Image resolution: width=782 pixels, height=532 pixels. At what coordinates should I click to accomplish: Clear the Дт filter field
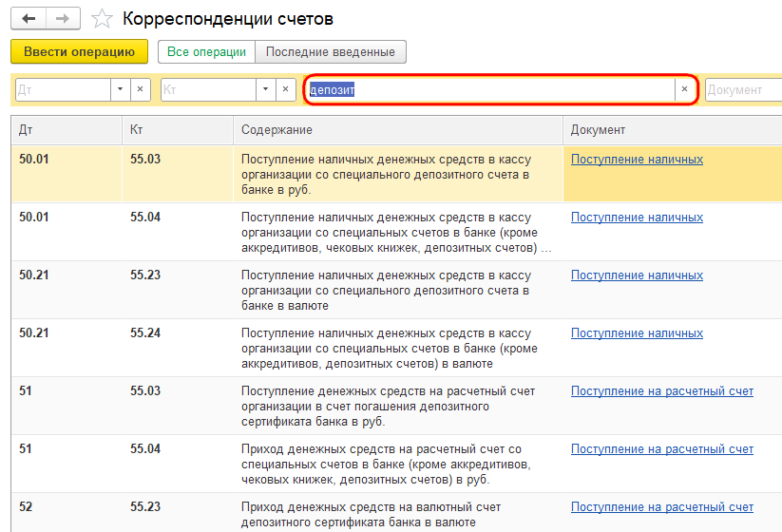(140, 89)
